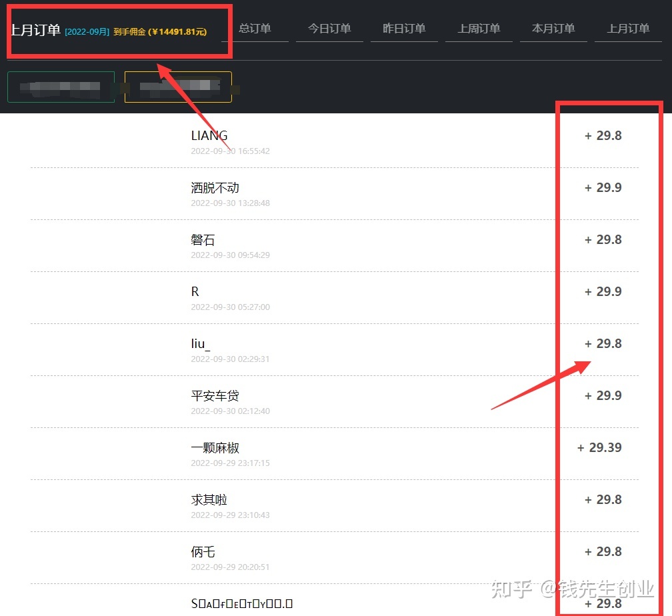Click the 俩毛 order name

point(203,552)
